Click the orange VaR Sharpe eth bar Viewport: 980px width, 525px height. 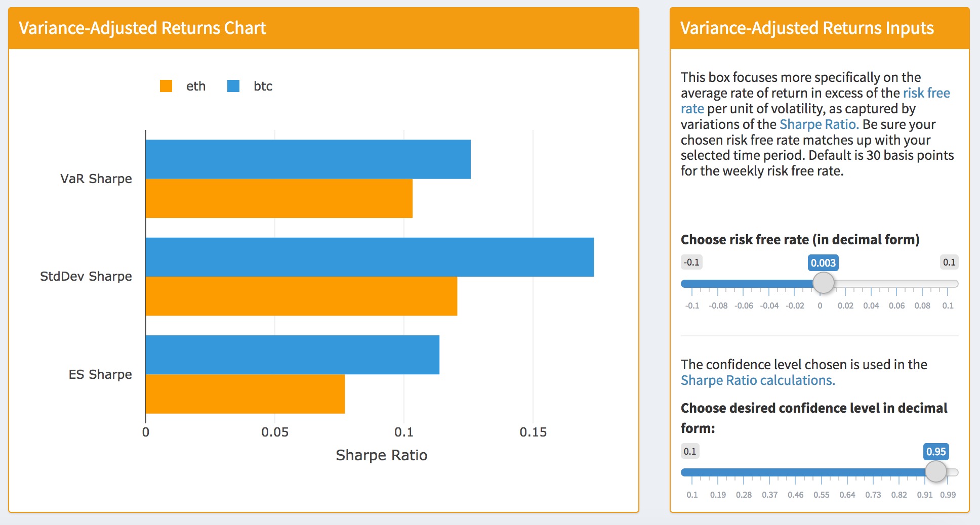[279, 198]
